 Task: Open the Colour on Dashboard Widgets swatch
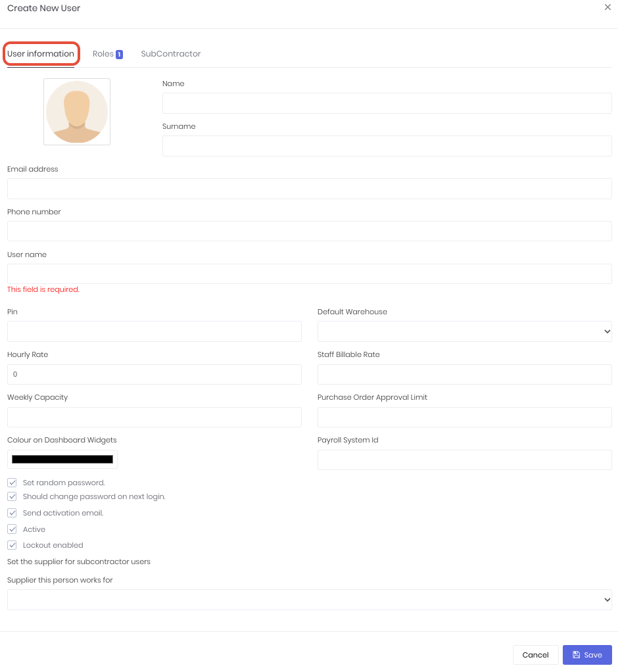pos(62,460)
